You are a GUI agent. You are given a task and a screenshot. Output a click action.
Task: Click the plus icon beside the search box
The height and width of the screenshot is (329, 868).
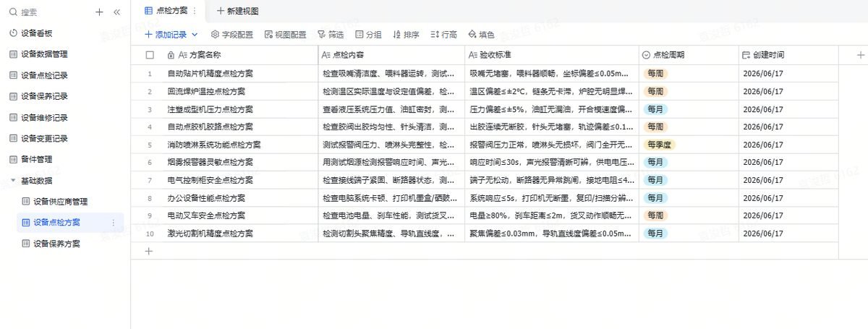[x=99, y=12]
